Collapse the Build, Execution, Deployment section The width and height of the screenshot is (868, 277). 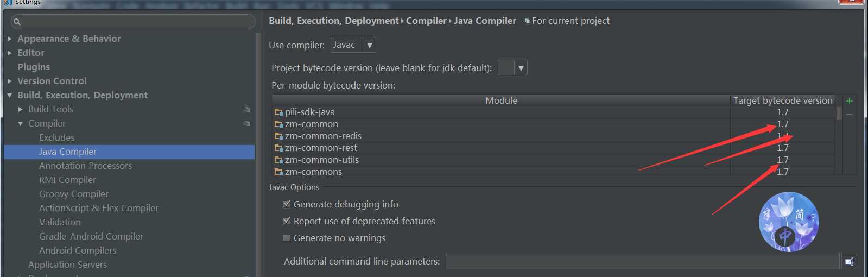[9, 95]
